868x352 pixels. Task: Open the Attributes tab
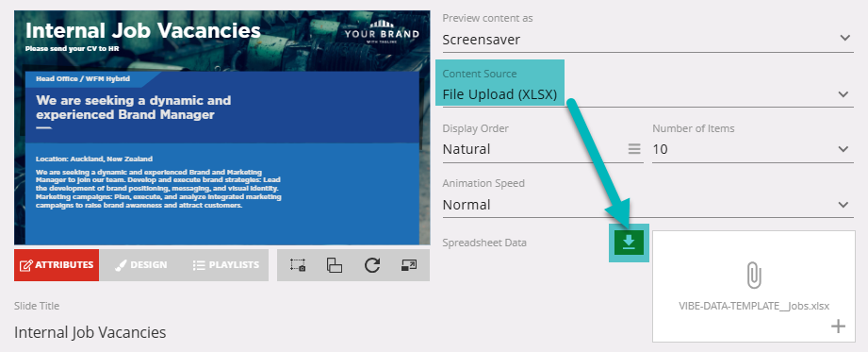(x=57, y=265)
